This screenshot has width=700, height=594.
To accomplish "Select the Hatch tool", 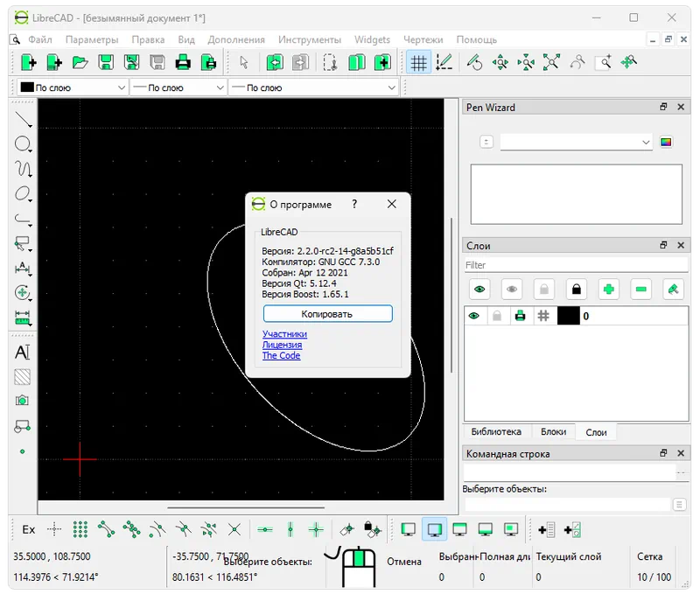I will [23, 377].
